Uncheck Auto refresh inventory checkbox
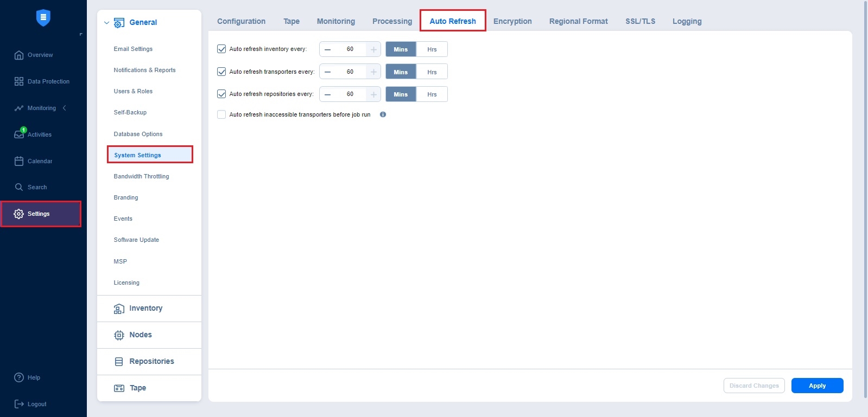Screen dimensions: 868x417 tap(221, 49)
